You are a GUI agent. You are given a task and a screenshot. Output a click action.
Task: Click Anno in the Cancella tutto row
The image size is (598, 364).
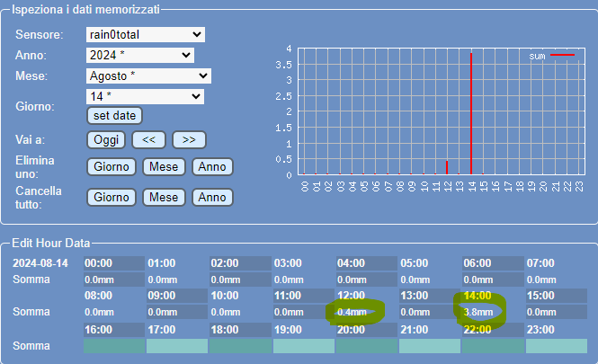(x=212, y=198)
